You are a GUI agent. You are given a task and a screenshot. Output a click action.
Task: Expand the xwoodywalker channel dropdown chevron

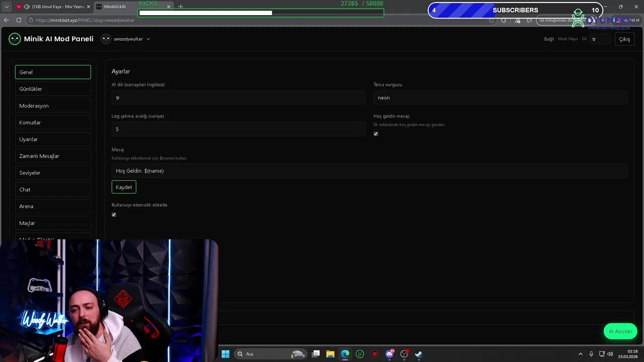pos(148,39)
